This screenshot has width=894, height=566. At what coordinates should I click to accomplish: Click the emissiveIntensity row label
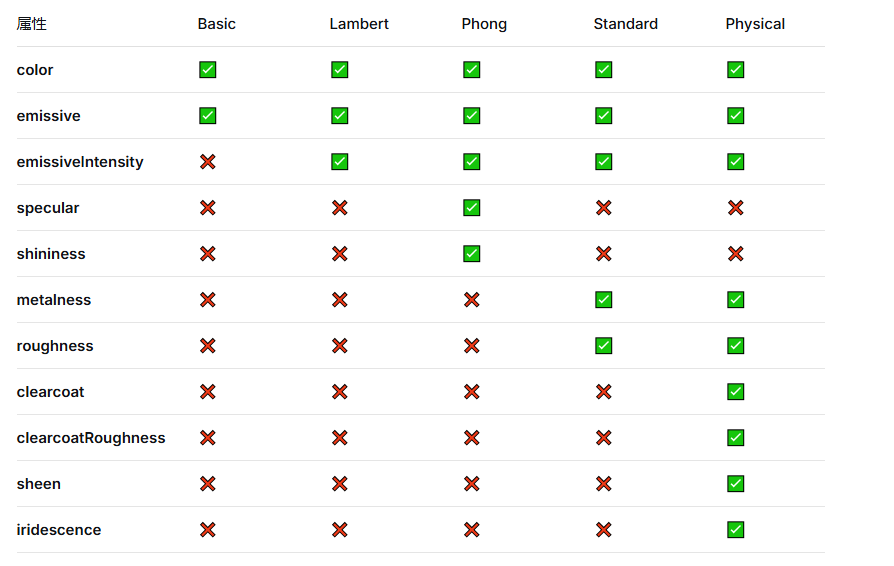[80, 162]
